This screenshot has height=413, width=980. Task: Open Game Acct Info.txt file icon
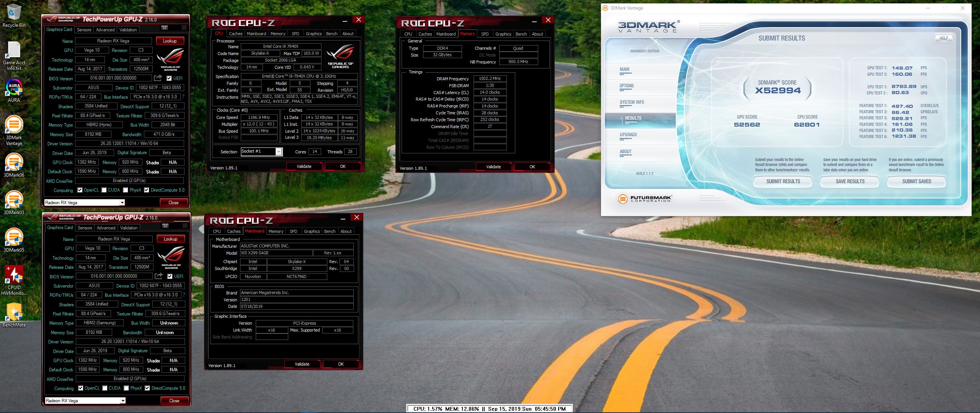[14, 56]
